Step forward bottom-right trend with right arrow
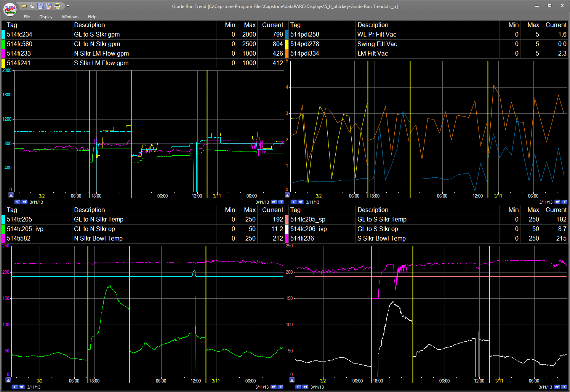Image resolution: width=570 pixels, height=392 pixels. 564,387
